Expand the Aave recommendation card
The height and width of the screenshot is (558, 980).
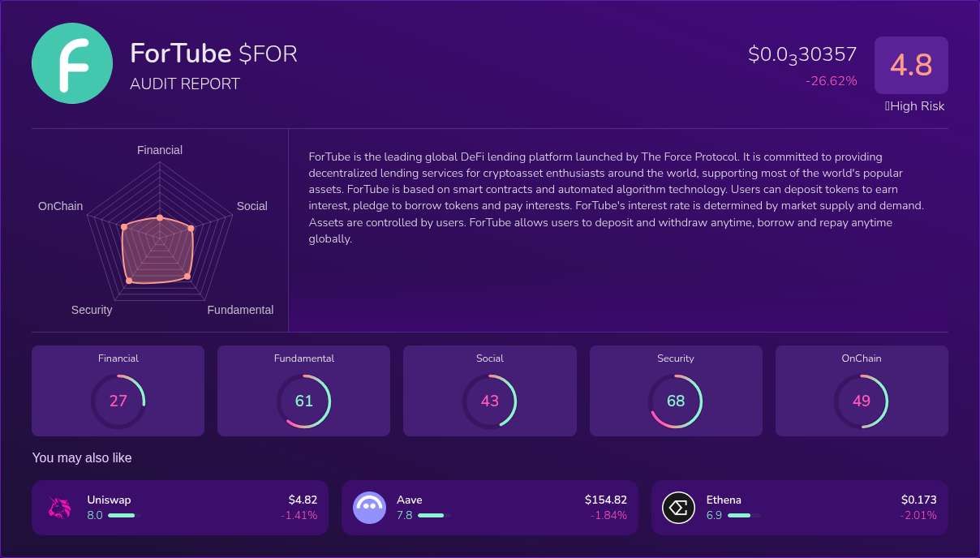point(489,507)
